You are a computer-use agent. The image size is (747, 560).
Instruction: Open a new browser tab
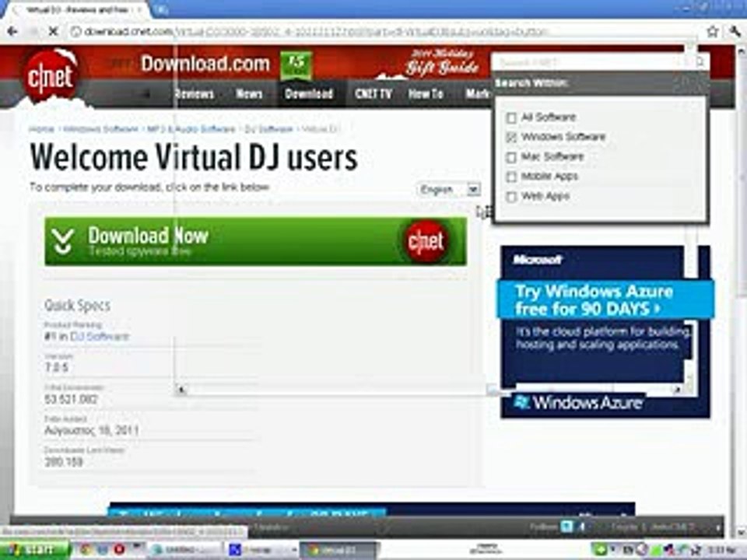click(x=162, y=9)
